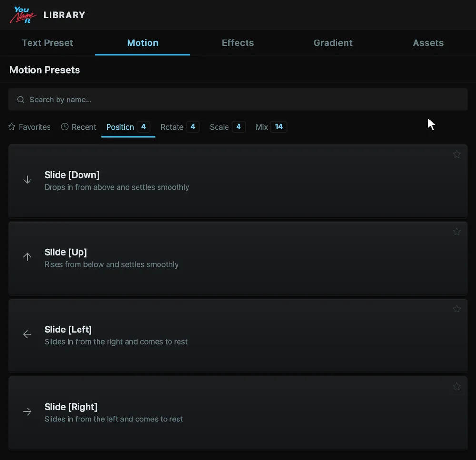Screen dimensions: 476x460
Task: Go to the Gradient tab
Action: (333, 43)
